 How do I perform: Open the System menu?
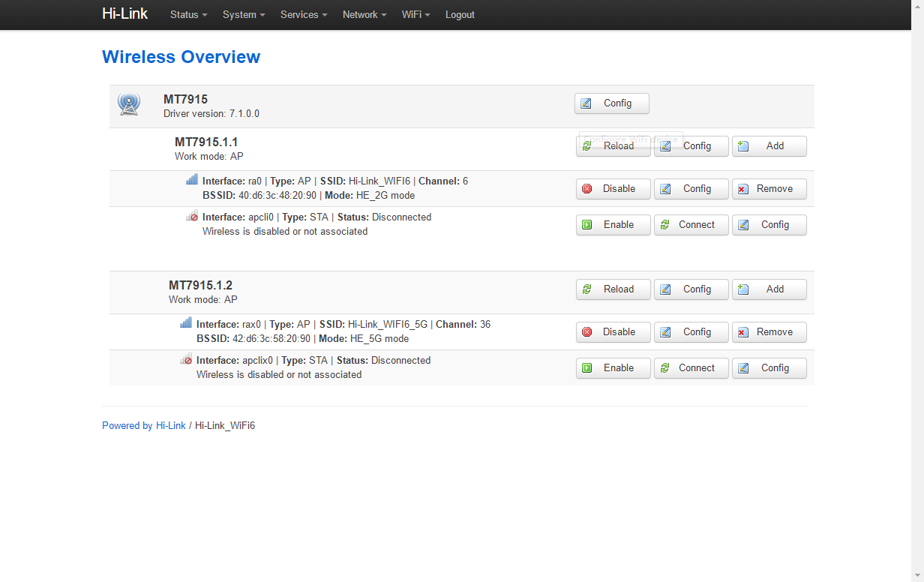pos(244,15)
